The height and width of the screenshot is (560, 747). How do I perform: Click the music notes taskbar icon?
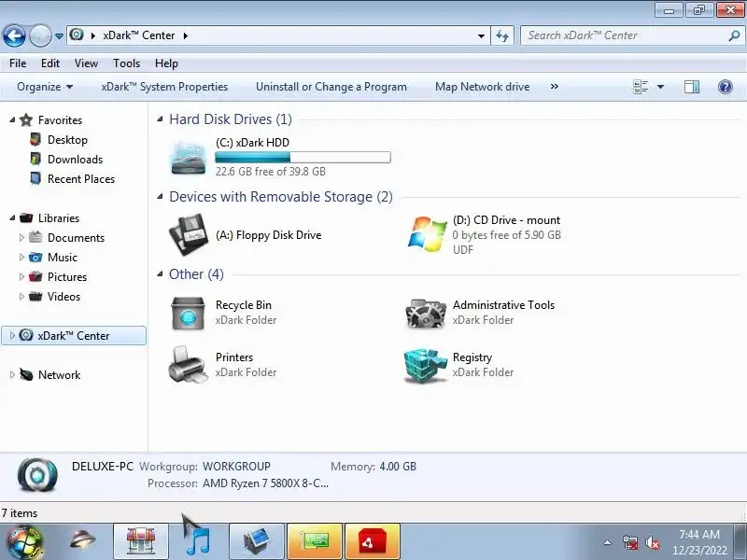click(198, 541)
